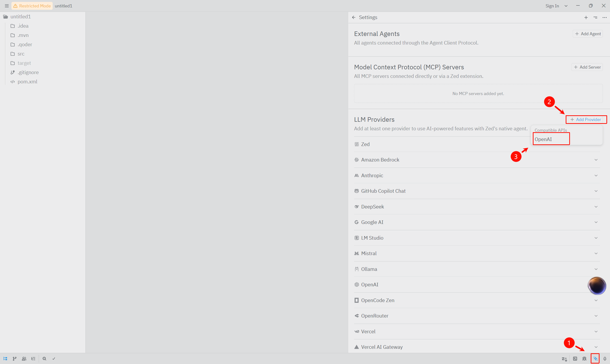Click the OpenAI provider row label
Viewport: 610px width, 364px height.
370,285
